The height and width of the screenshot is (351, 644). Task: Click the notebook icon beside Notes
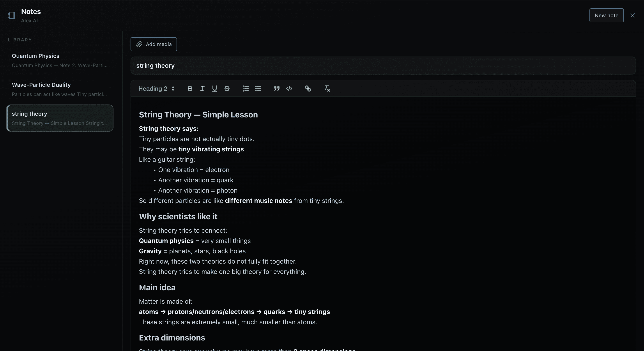point(11,16)
